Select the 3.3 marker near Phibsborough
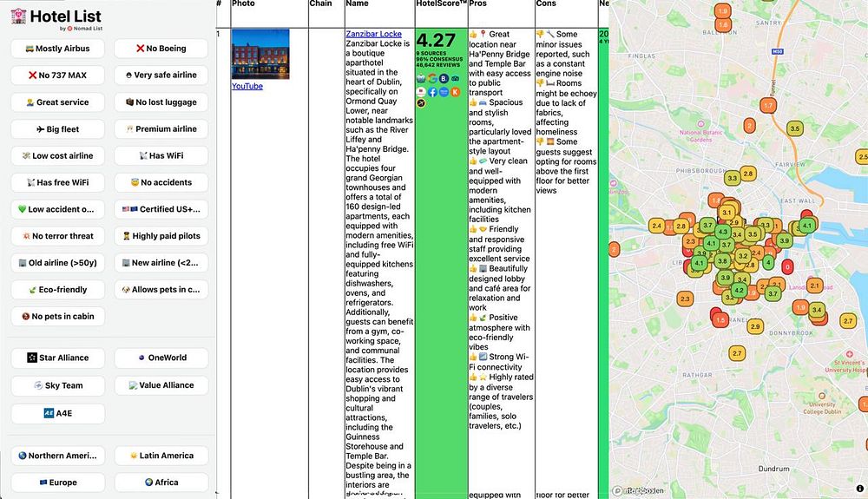 click(x=733, y=178)
